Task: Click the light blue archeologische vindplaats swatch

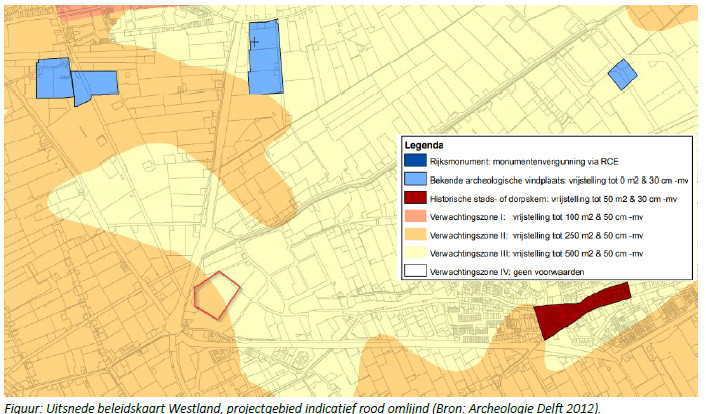Action: click(x=415, y=179)
